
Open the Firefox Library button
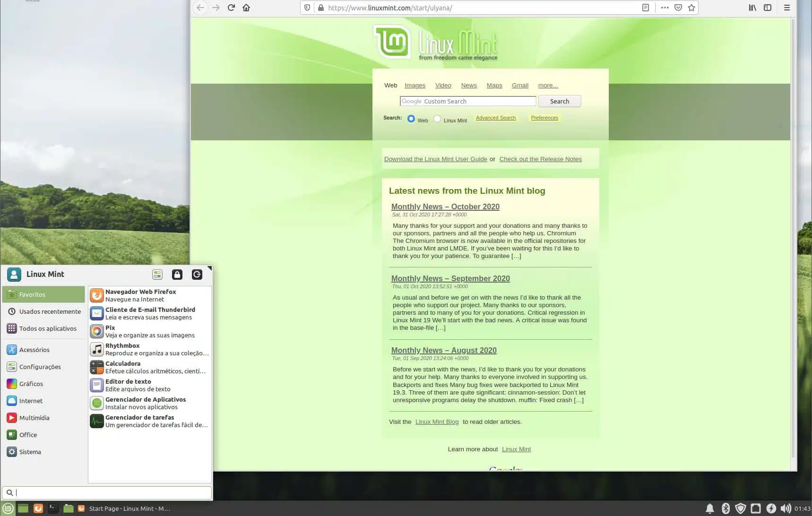(x=752, y=8)
